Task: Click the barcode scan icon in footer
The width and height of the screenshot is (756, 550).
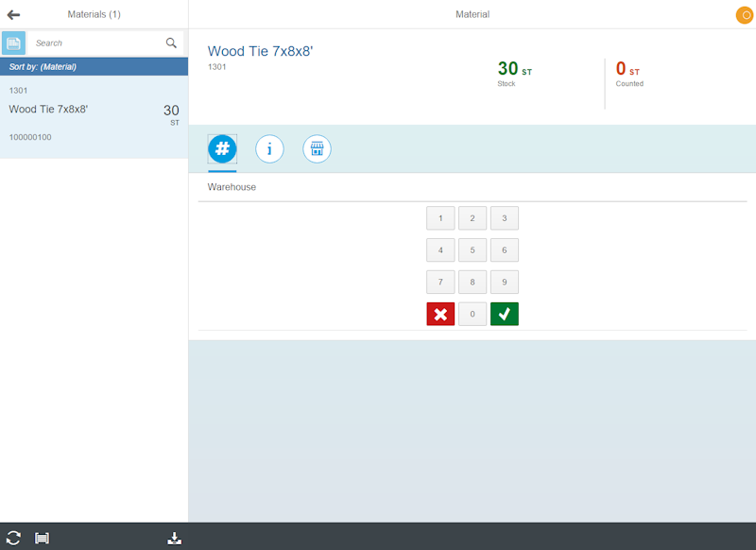Action: 42,538
